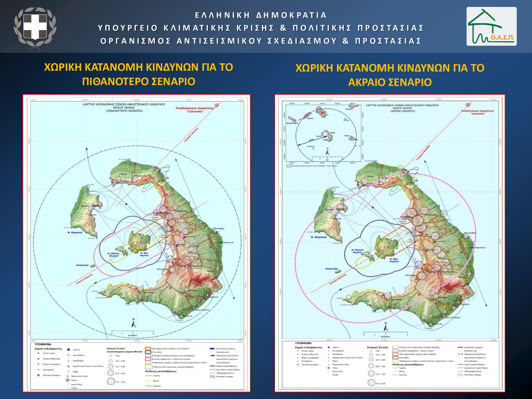Click Ν. Θηρασία label in ΠΙΘΑΝΟΤΕΡΟ map
This screenshot has height=399, width=532.
click(x=75, y=232)
